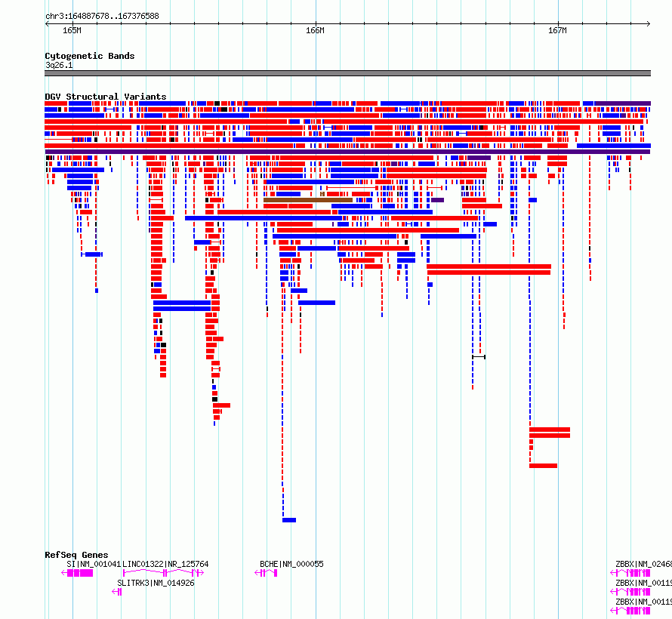672x619 pixels.
Task: Select the SI gene exon glyph
Action: (77, 573)
